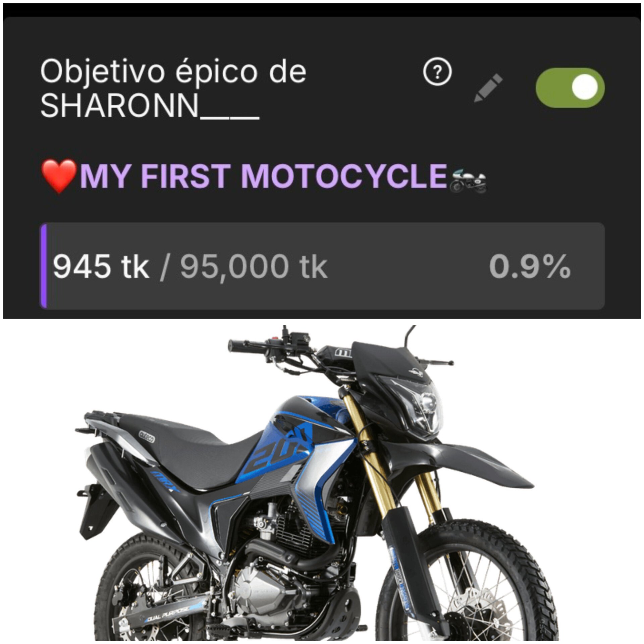The image size is (644, 644).
Task: Select the MY FIRST MOTOCYCLE goal title
Action: [263, 175]
